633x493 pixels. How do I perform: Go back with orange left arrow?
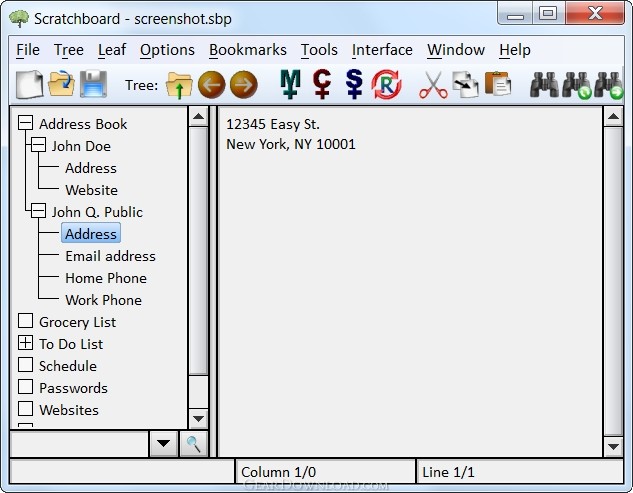coord(212,85)
